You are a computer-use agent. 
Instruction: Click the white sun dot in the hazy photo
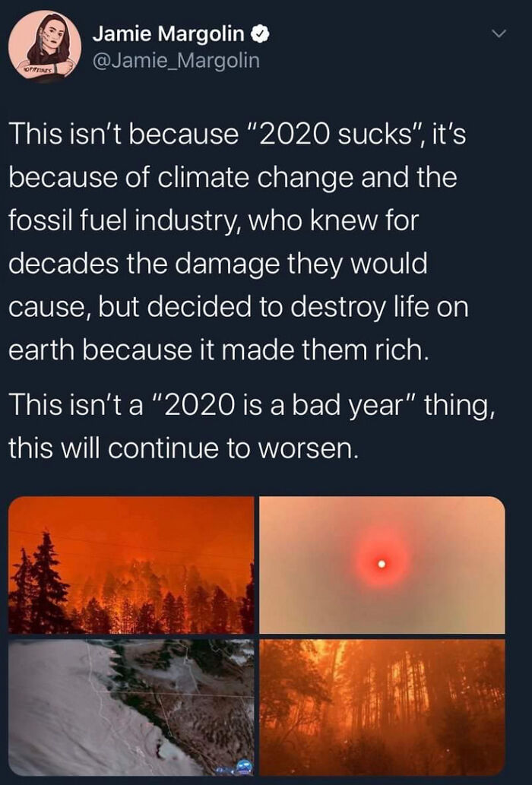point(382,564)
